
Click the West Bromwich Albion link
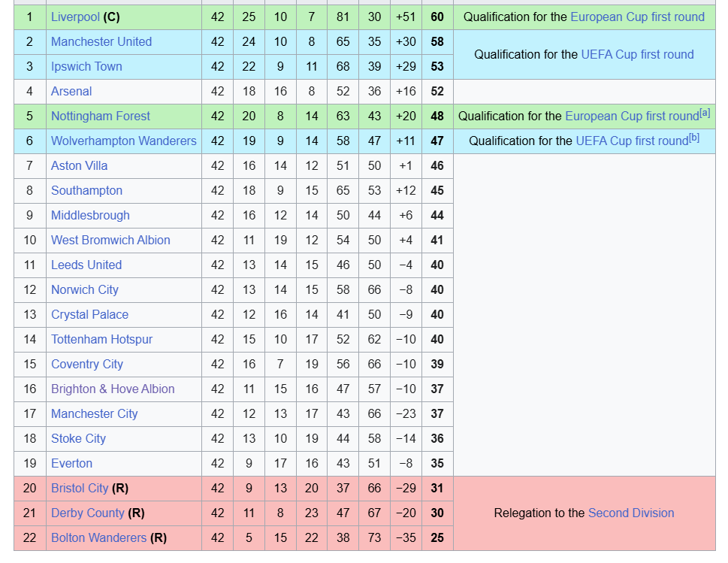(x=110, y=240)
